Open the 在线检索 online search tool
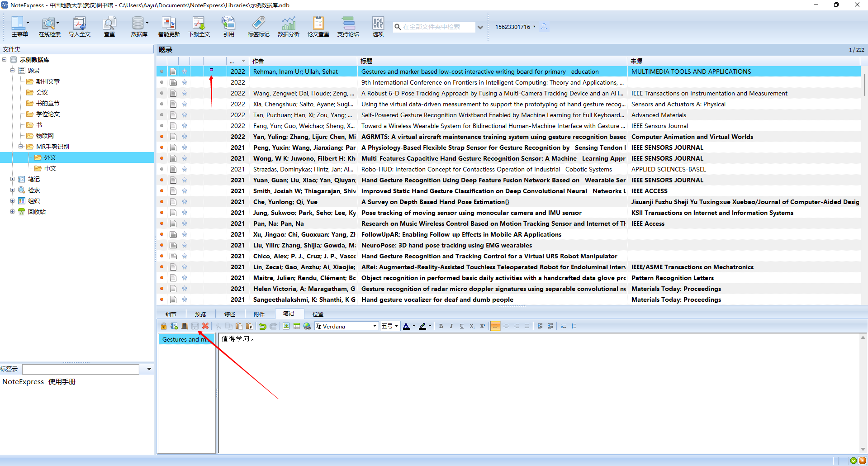868x466 pixels. [49, 27]
